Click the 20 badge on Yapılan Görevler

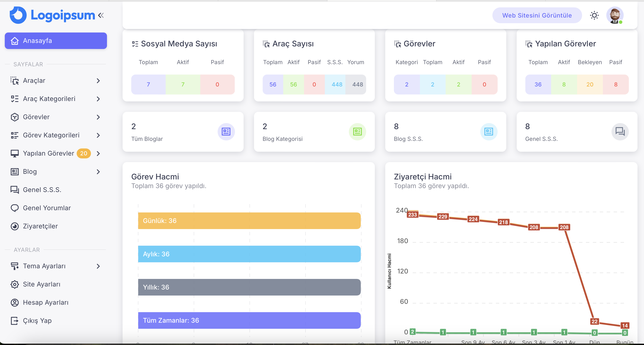click(84, 153)
